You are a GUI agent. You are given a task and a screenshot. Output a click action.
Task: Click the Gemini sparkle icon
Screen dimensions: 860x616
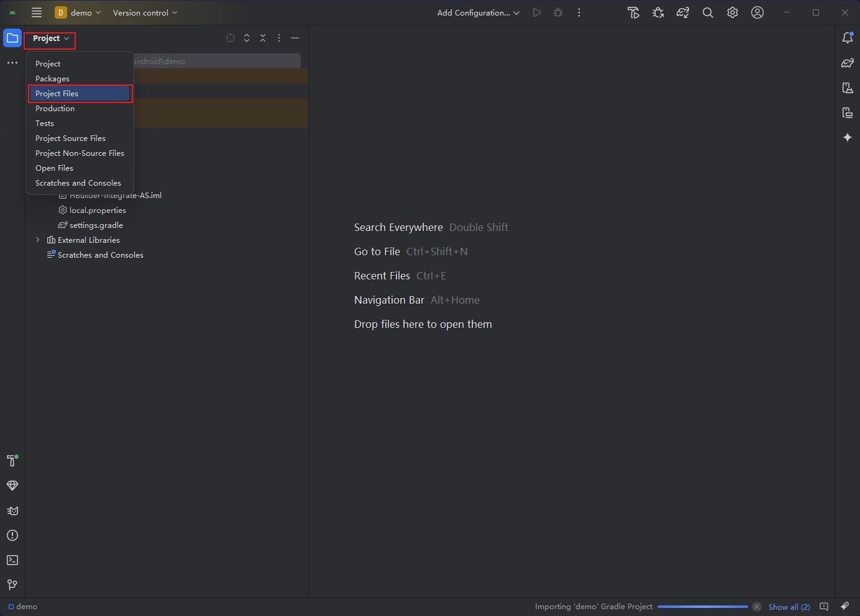click(848, 137)
